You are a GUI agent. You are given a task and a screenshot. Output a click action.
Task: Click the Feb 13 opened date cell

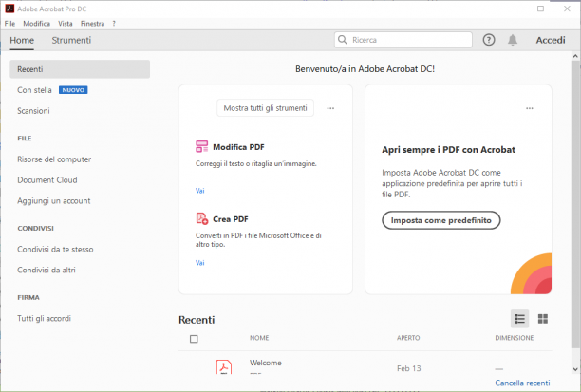click(x=409, y=368)
